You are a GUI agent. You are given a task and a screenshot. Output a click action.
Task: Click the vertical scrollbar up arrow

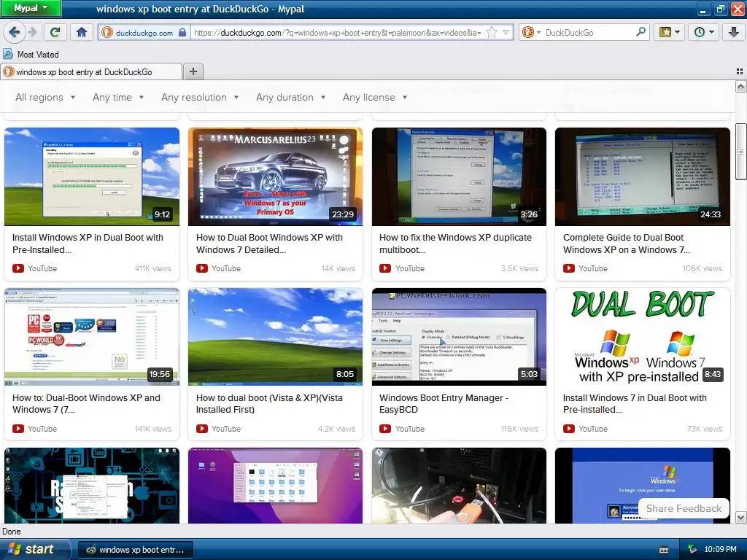pyautogui.click(x=741, y=86)
